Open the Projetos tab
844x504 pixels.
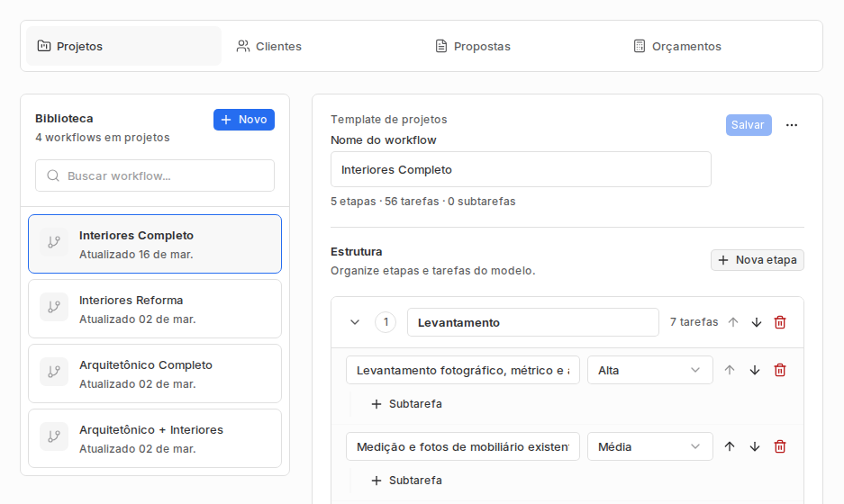coord(123,46)
